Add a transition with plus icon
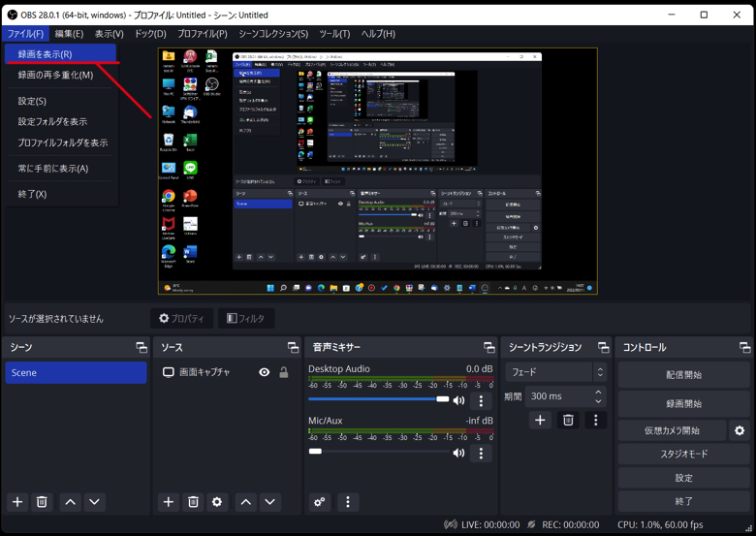This screenshot has height=536, width=756. pos(540,420)
